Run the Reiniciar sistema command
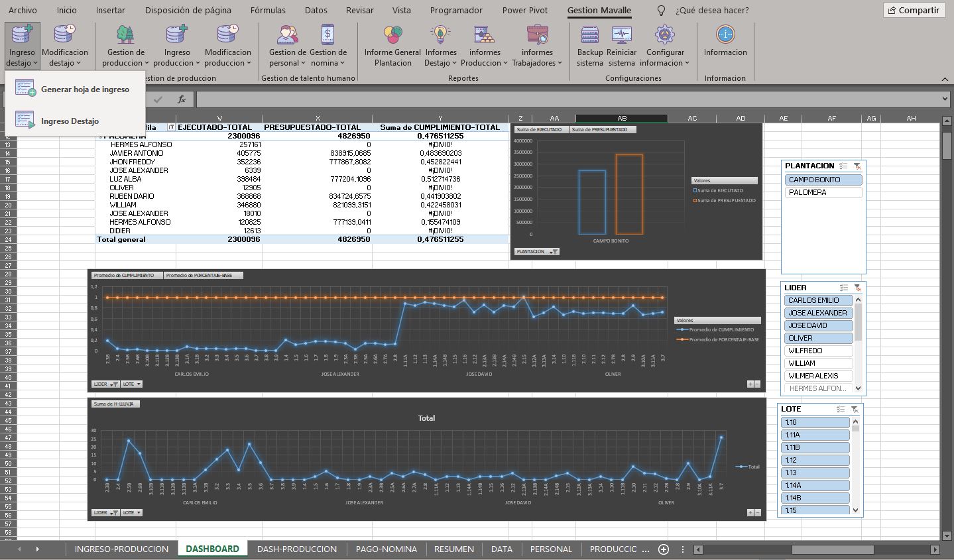Screen dimensions: 954x560 pyautogui.click(x=621, y=46)
